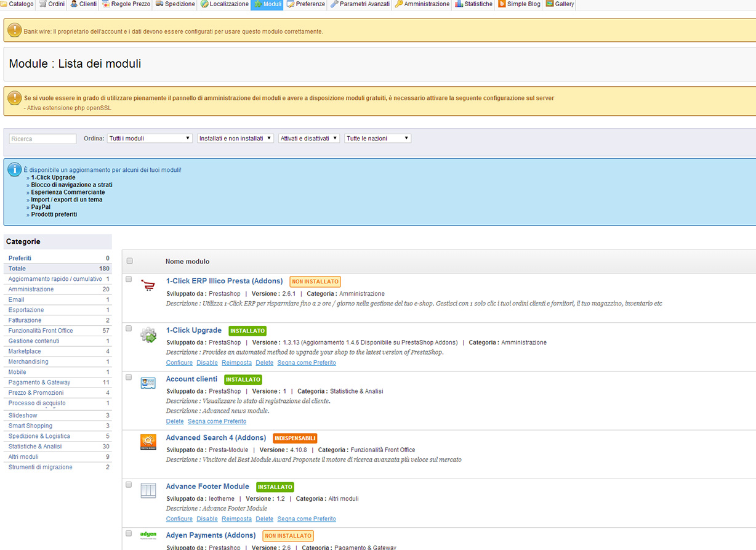Image resolution: width=756 pixels, height=550 pixels.
Task: Select the Marketplace category
Action: point(58,351)
